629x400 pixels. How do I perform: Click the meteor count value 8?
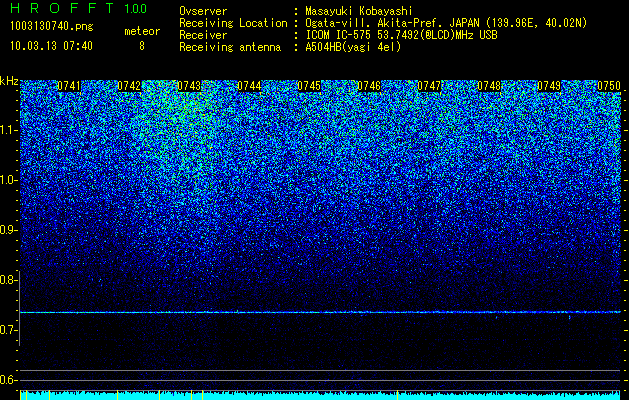pos(142,46)
